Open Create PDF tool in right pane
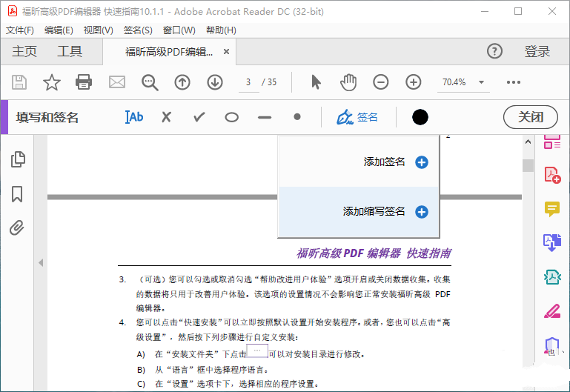The height and width of the screenshot is (392, 570). [x=552, y=175]
